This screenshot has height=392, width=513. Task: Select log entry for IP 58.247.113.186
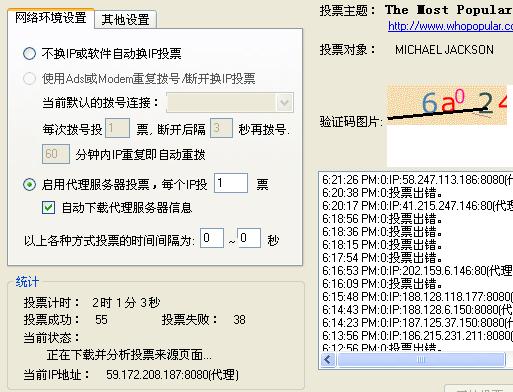pyautogui.click(x=417, y=180)
